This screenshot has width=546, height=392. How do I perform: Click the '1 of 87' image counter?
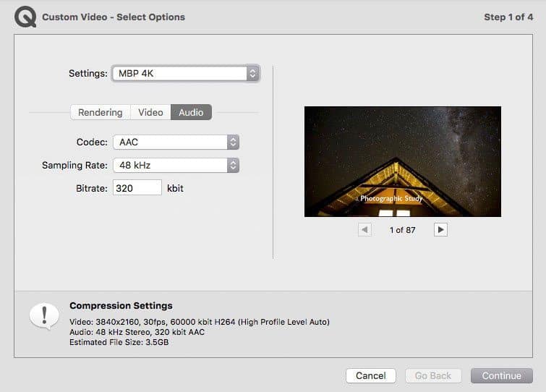402,230
